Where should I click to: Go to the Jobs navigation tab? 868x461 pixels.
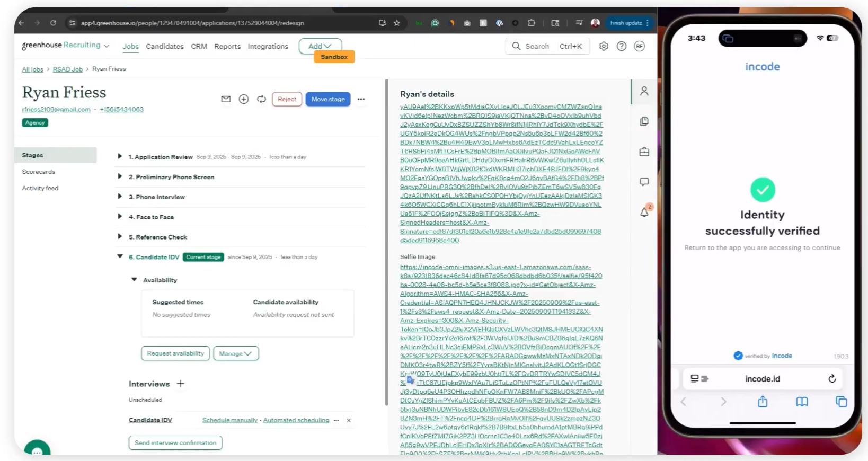(x=130, y=46)
